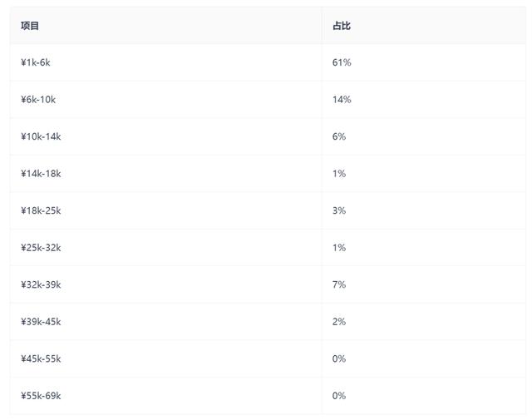
Task: Click the ¥39k-45k cell
Action: click(41, 322)
